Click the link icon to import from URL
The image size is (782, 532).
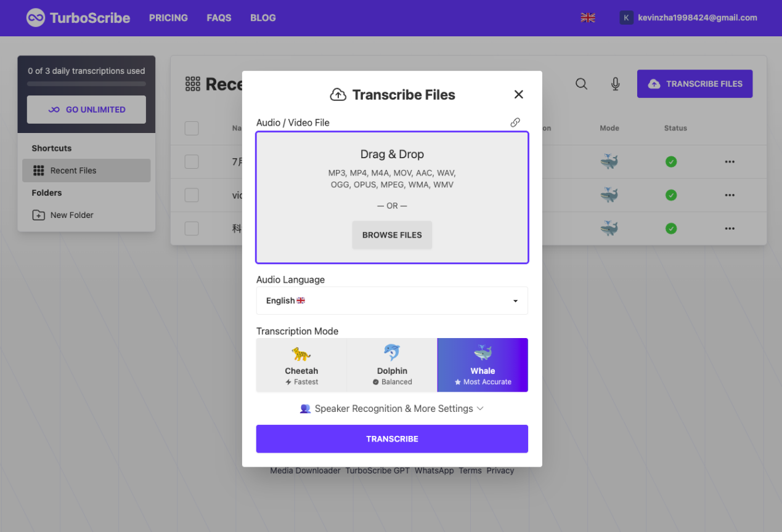coord(515,123)
